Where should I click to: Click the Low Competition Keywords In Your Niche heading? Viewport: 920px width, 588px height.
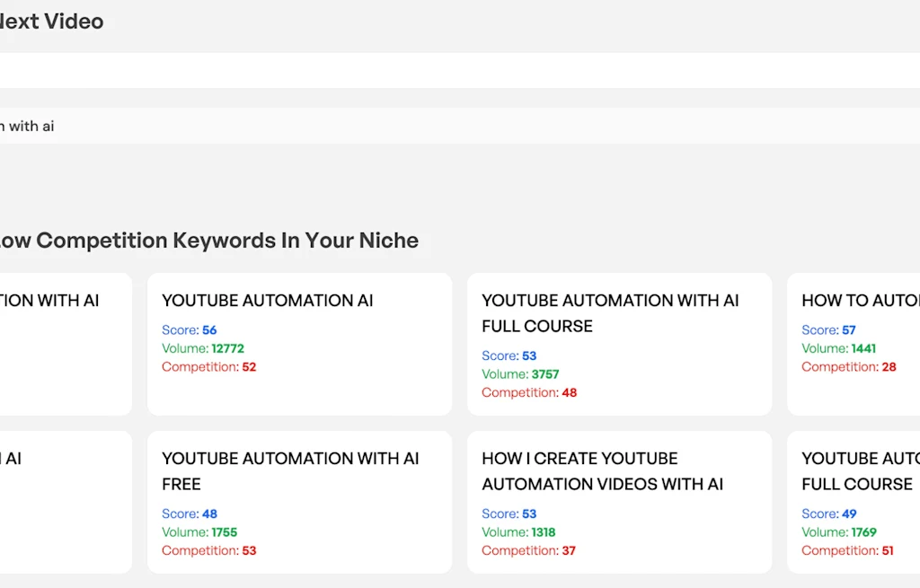click(x=208, y=241)
